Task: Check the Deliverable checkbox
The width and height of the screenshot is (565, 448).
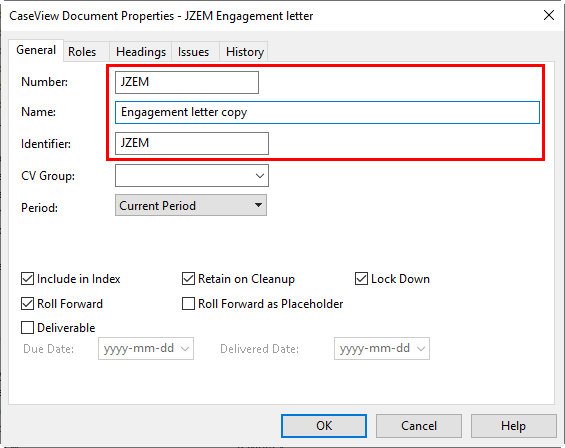Action: (27, 328)
